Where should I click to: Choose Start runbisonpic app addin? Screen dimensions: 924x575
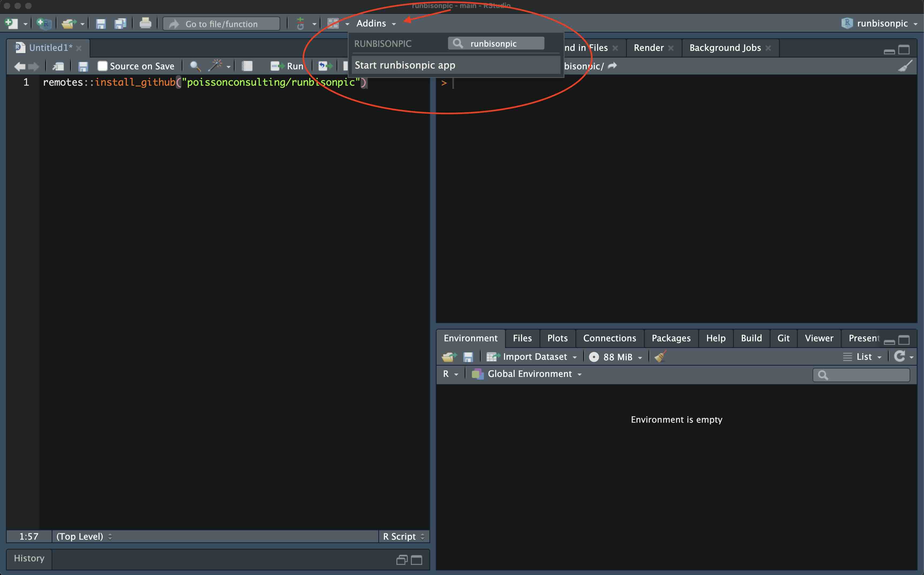click(x=456, y=65)
